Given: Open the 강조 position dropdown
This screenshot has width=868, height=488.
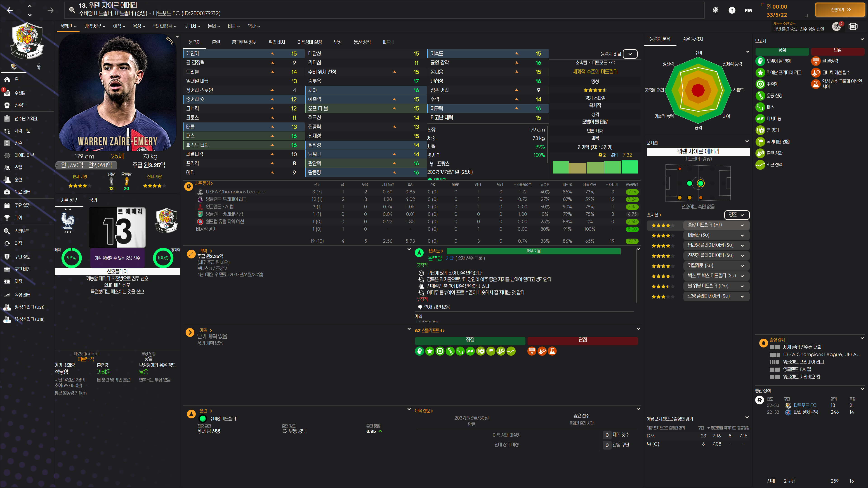Looking at the screenshot, I should (737, 215).
